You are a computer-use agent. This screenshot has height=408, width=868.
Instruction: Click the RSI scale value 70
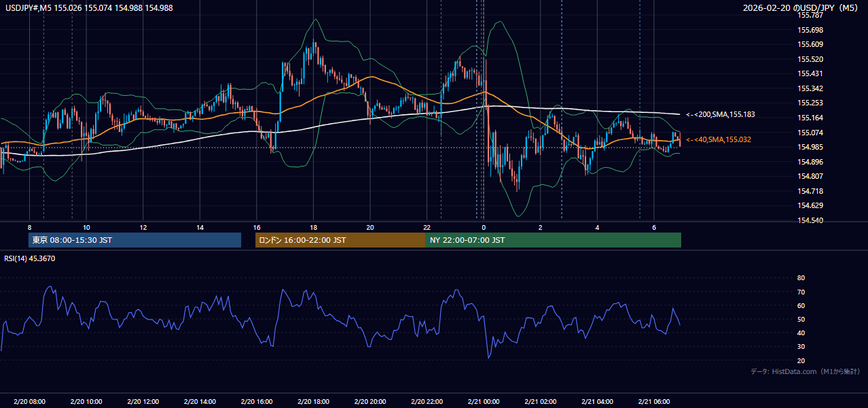[801, 292]
